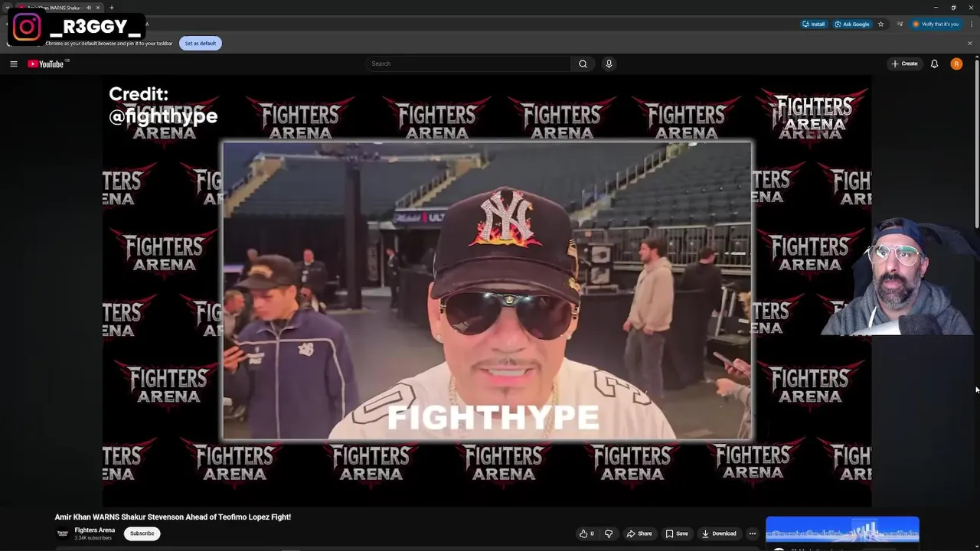Open more actions ellipsis under video
This screenshot has width=980, height=551.
(x=753, y=533)
